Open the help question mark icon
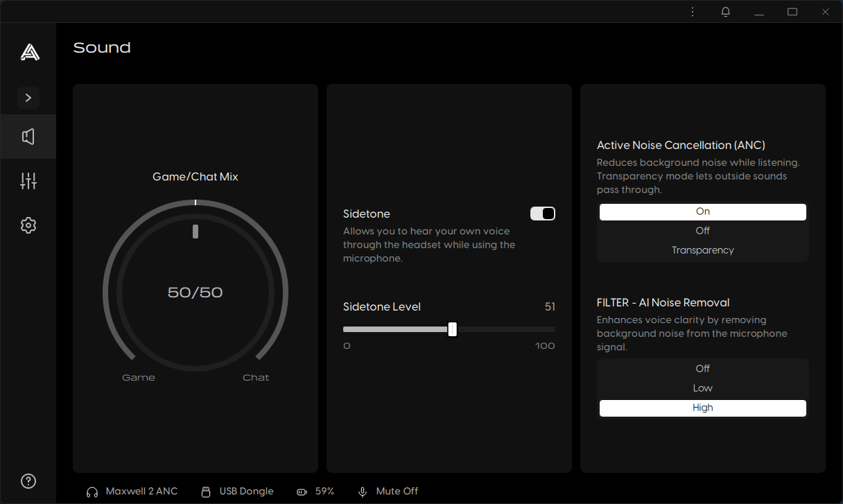This screenshot has width=843, height=504. coord(28,481)
